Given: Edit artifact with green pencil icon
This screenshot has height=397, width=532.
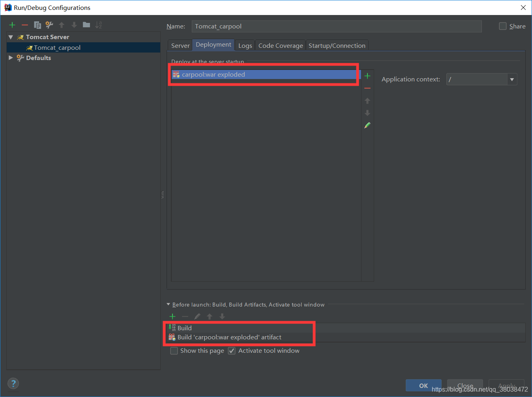Looking at the screenshot, I should point(367,125).
